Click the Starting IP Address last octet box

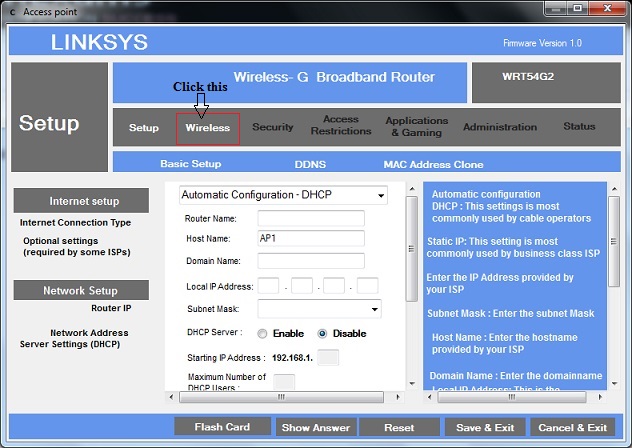pos(328,358)
